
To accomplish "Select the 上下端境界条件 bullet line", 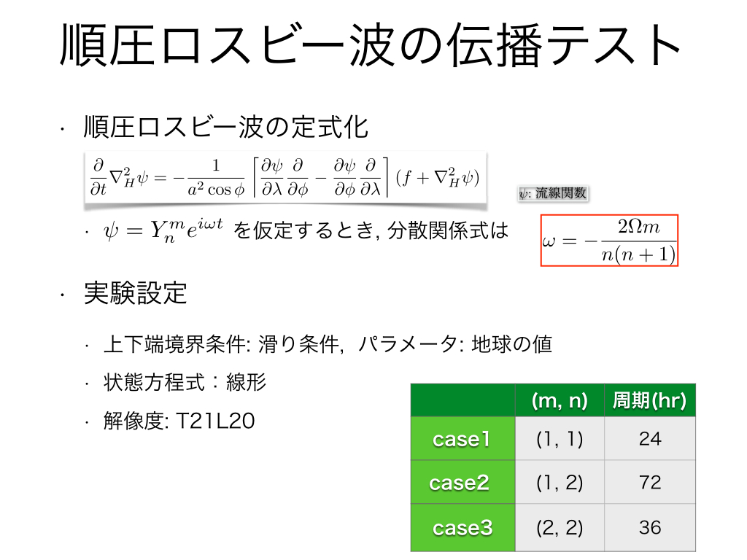I will (x=328, y=344).
